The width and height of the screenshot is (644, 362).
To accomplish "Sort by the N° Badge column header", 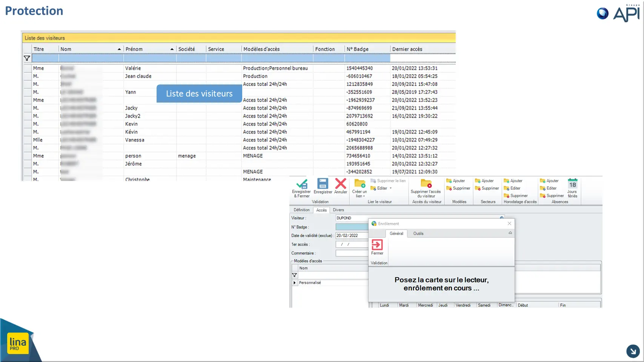I will pyautogui.click(x=367, y=49).
